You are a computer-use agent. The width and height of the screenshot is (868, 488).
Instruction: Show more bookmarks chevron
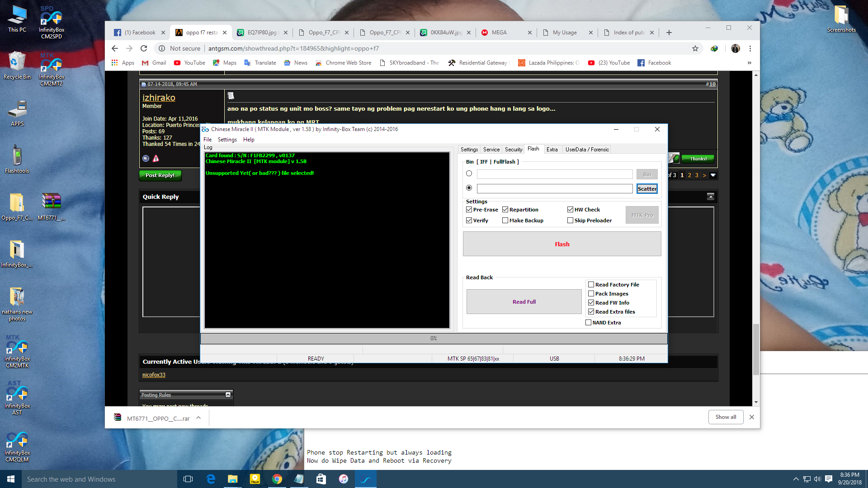point(750,63)
